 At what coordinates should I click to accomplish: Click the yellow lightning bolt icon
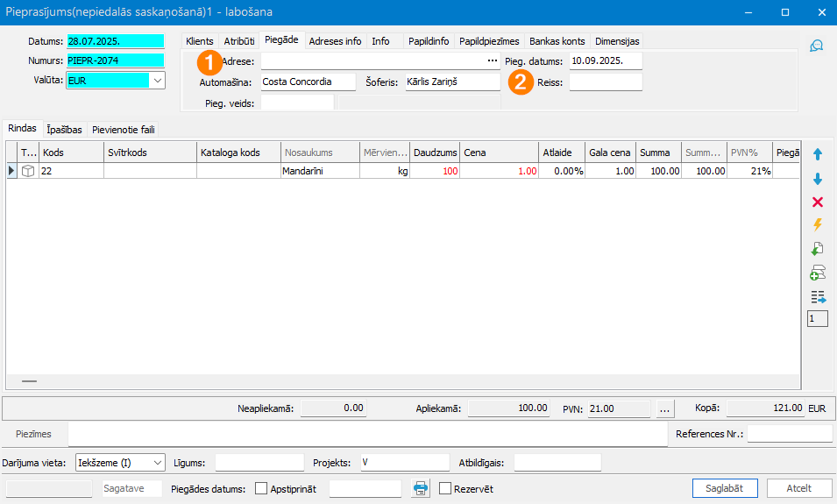[817, 224]
